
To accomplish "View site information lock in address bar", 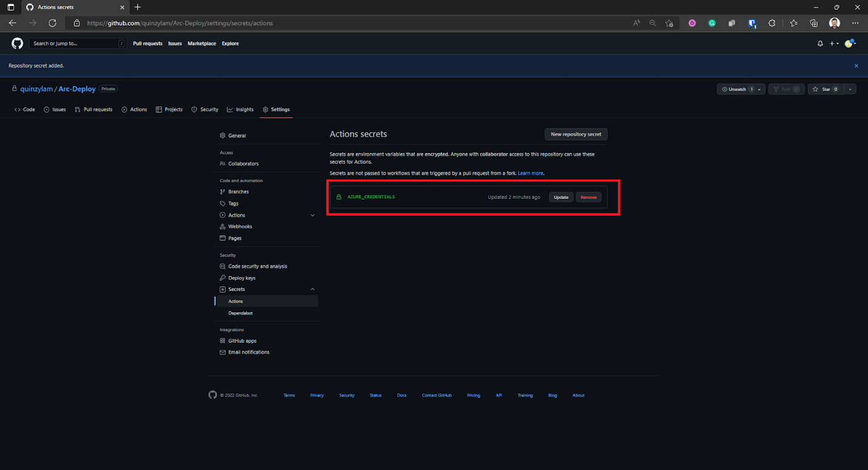I will [x=76, y=23].
